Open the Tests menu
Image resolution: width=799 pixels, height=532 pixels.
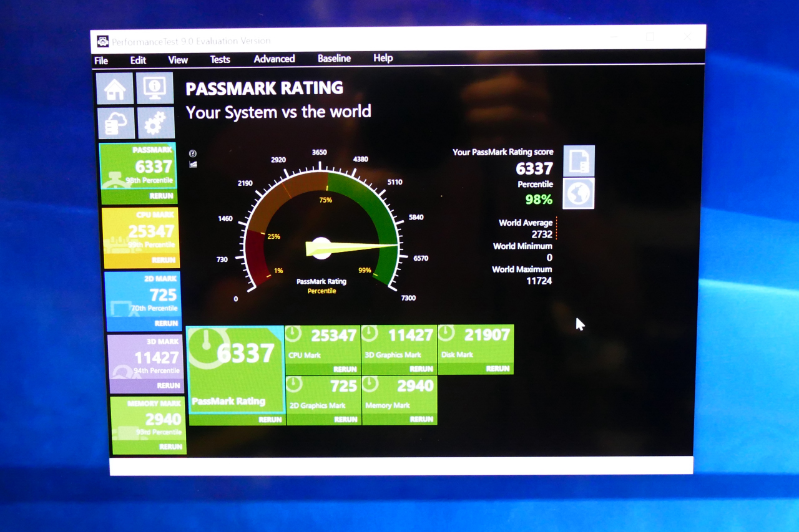pos(220,59)
